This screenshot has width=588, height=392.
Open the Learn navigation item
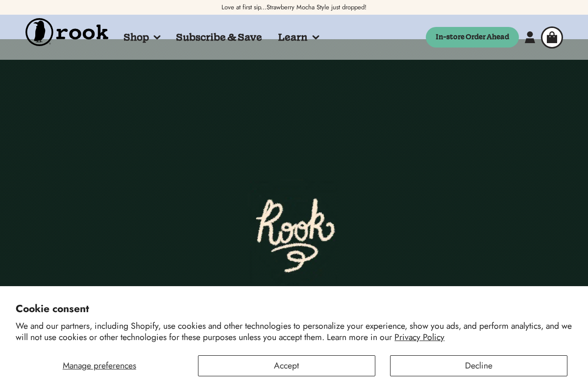[293, 37]
